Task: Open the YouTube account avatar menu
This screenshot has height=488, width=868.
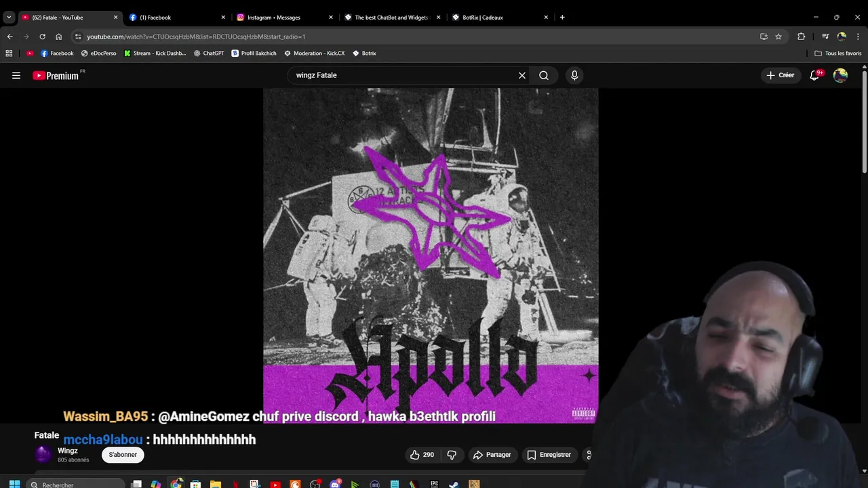Action: [840, 75]
